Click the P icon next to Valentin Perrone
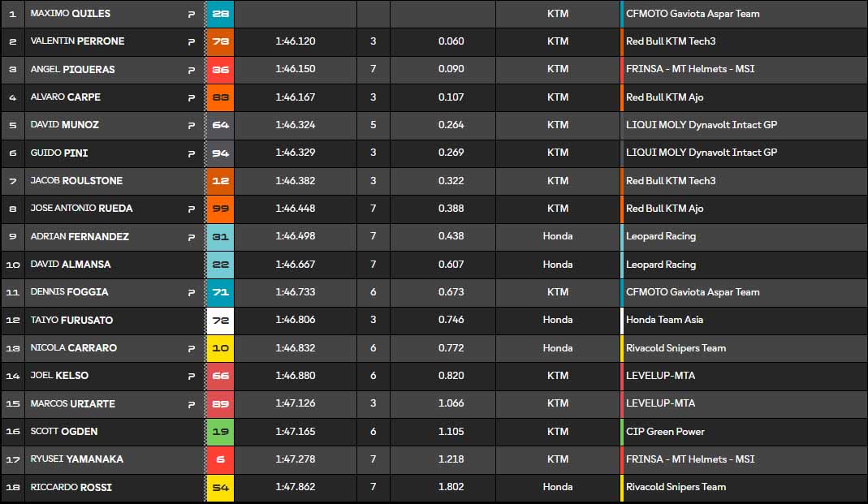868x504 pixels. [192, 41]
